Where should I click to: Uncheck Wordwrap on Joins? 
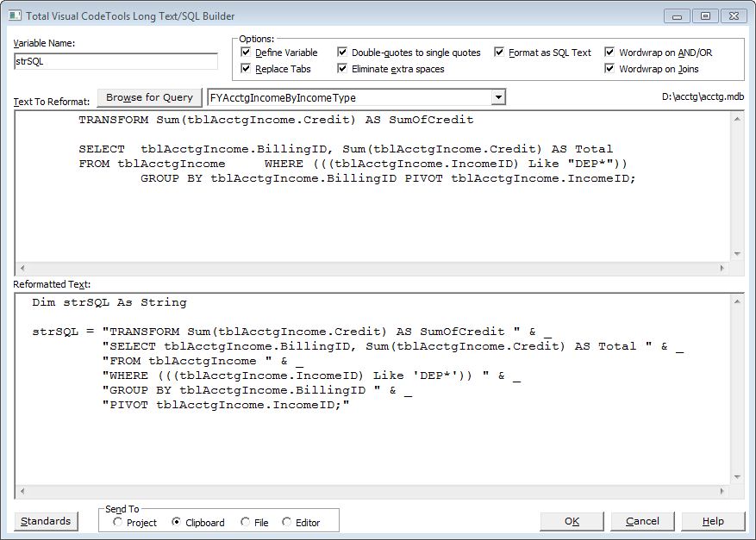[610, 69]
